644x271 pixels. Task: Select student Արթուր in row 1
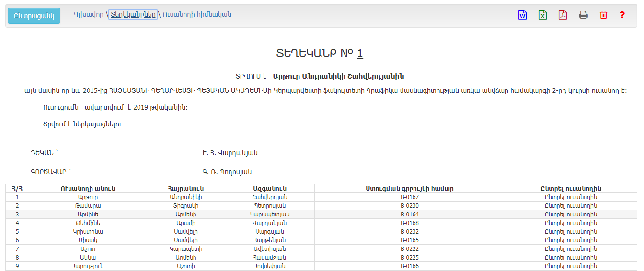point(571,197)
